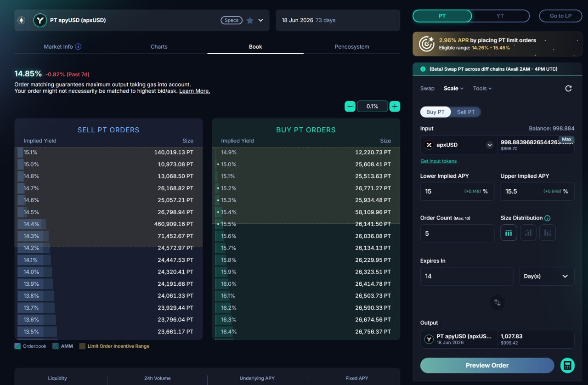The image size is (588, 385).
Task: Follow the Get input tokens link
Action: click(438, 161)
